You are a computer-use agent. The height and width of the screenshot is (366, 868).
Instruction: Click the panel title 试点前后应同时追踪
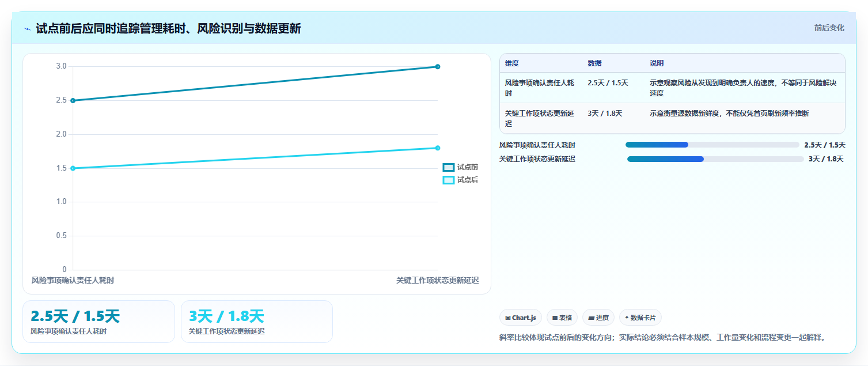168,29
